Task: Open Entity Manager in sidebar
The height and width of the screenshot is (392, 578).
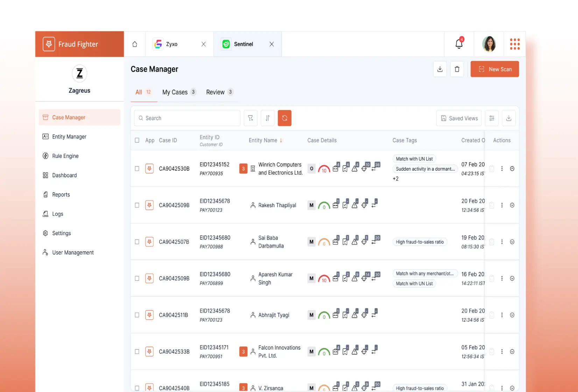Action: (x=79, y=136)
